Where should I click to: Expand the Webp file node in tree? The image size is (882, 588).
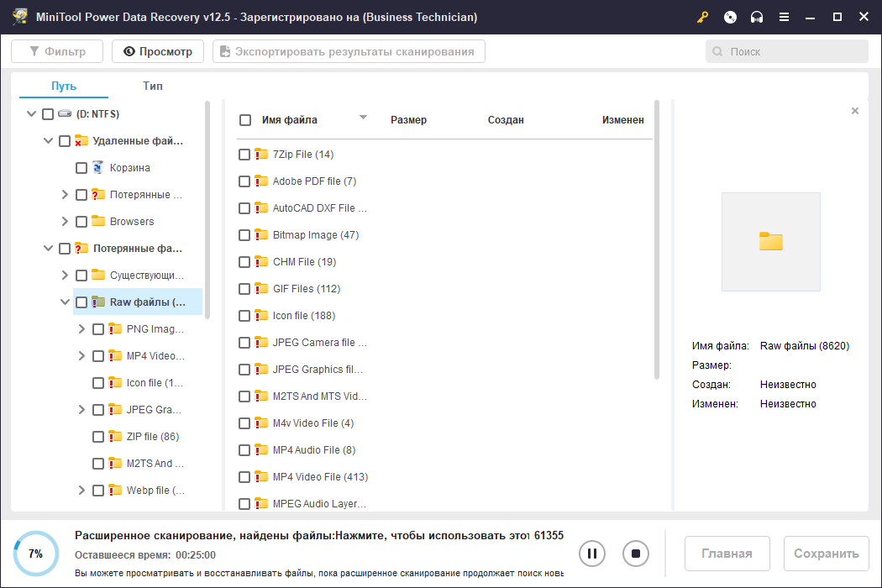[x=81, y=490]
